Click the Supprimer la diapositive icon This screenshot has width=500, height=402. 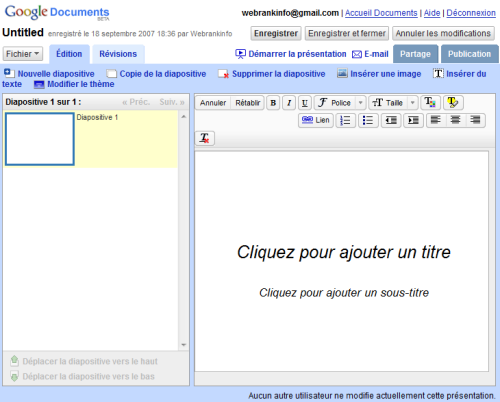point(223,74)
